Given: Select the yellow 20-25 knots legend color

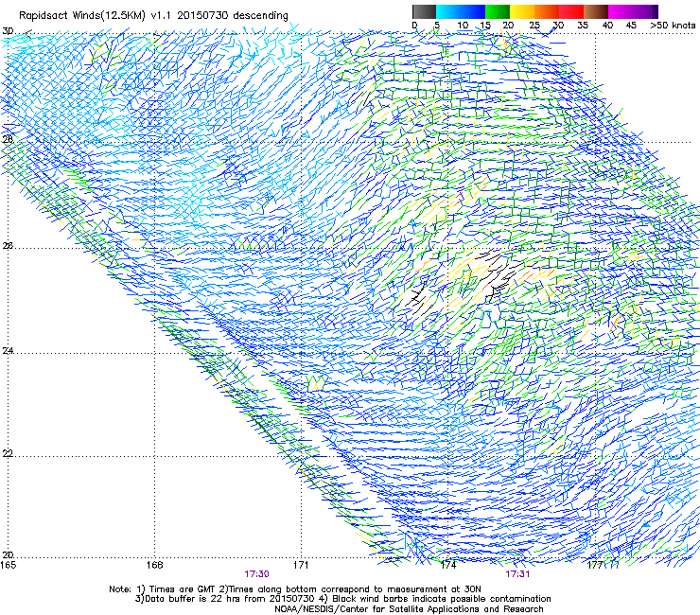Looking at the screenshot, I should (x=522, y=11).
